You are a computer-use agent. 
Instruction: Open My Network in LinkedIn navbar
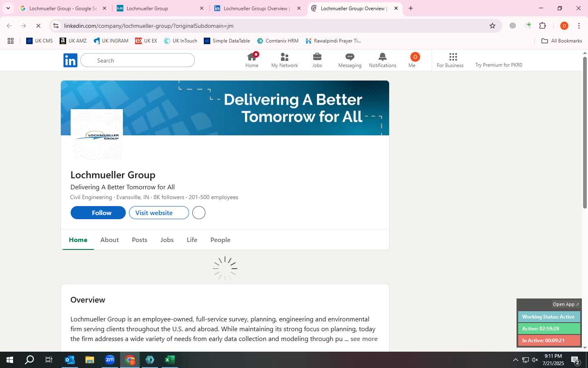pos(285,60)
